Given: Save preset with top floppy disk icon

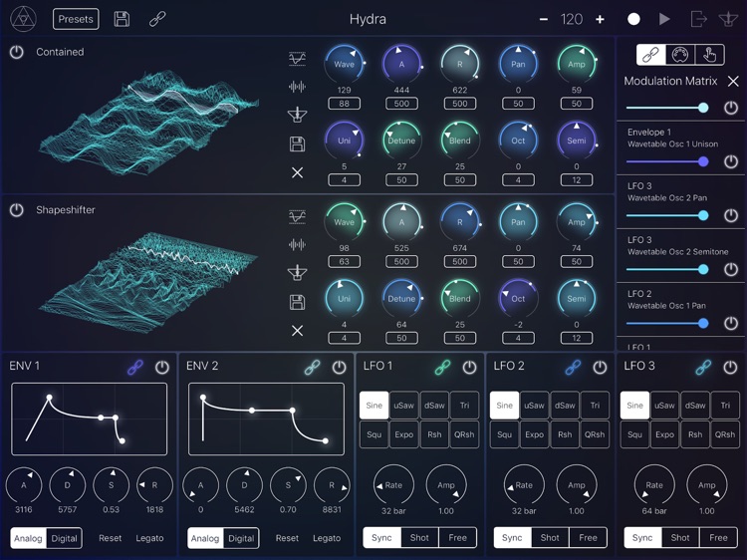Looking at the screenshot, I should [x=122, y=19].
